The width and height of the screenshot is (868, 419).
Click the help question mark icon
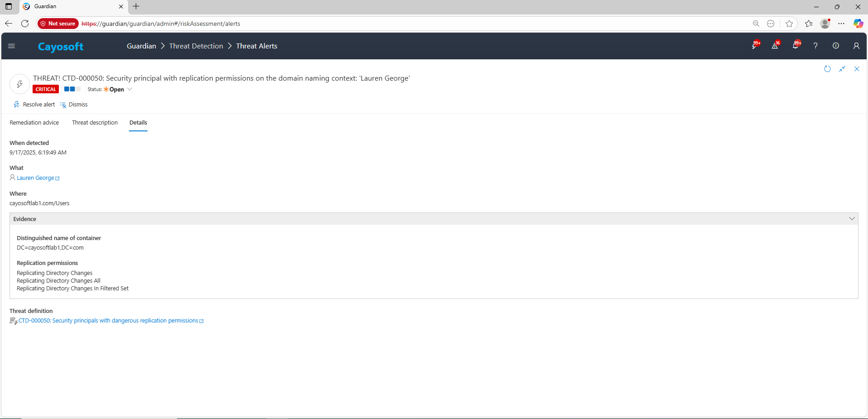(x=816, y=46)
